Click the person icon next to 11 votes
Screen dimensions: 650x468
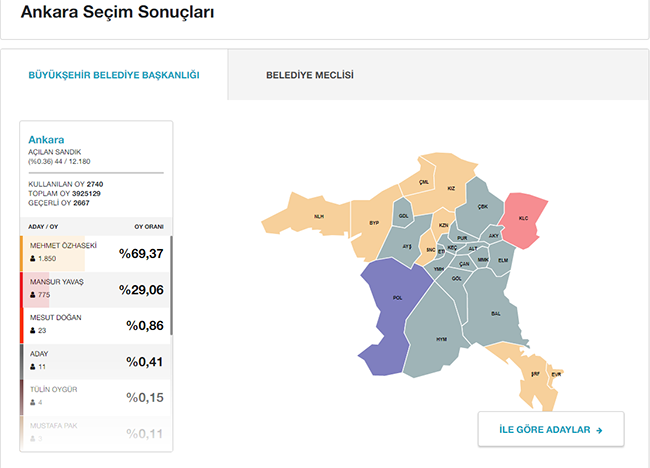33,366
